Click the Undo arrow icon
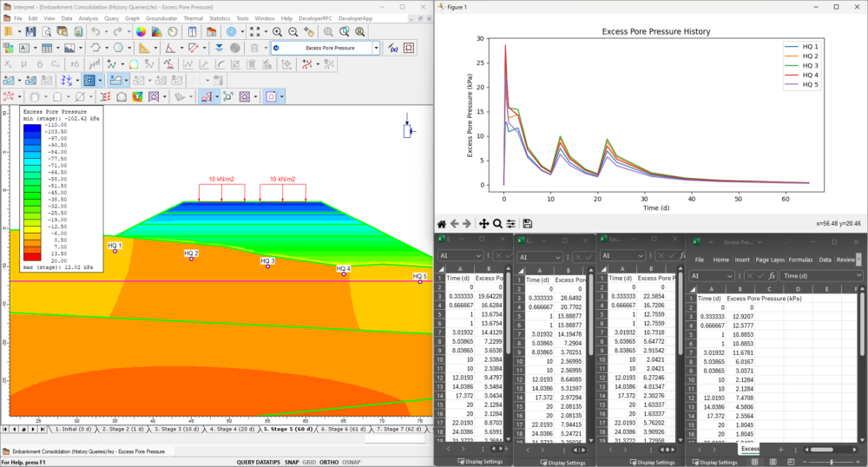Viewport: 868px width, 467px height. 94,31
